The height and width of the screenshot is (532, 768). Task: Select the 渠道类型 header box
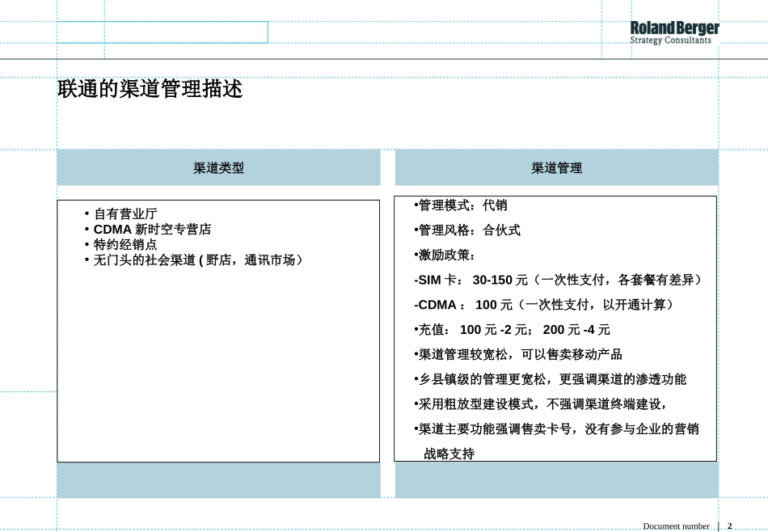pos(218,168)
